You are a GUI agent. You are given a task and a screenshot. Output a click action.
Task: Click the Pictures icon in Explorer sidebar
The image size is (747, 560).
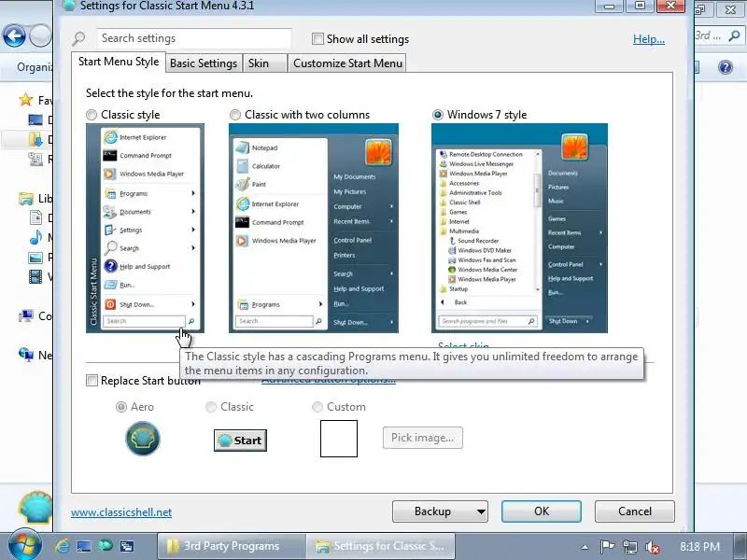[x=35, y=258]
